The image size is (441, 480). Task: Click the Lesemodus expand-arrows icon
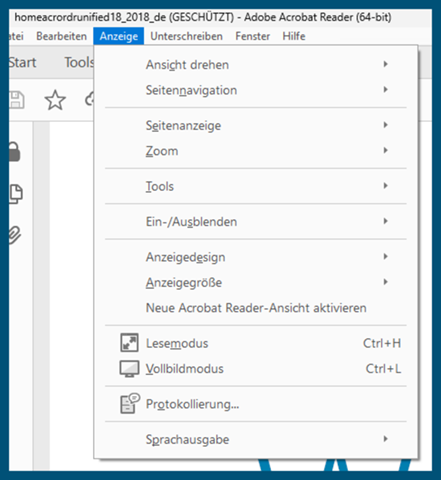[x=129, y=343]
